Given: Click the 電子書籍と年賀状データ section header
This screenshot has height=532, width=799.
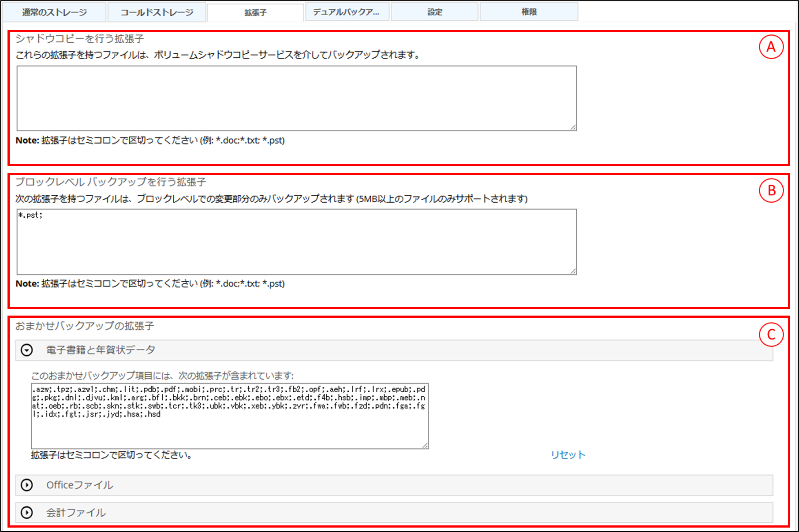Looking at the screenshot, I should tap(394, 350).
